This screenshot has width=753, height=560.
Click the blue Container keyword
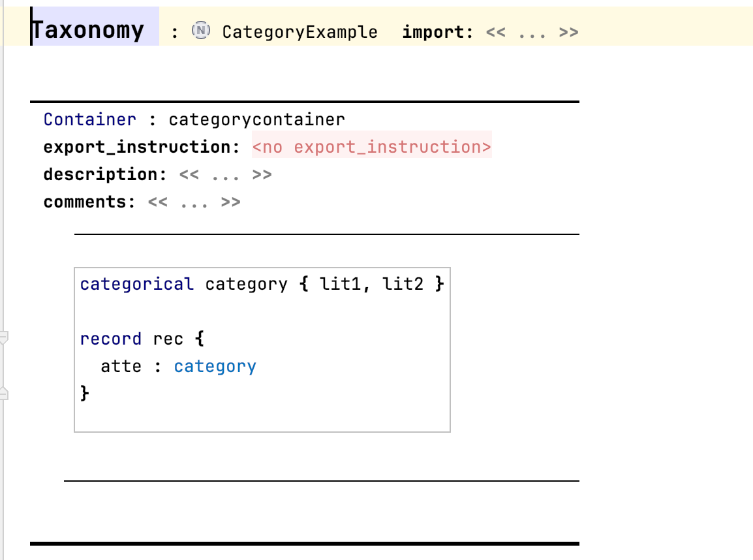coord(89,119)
